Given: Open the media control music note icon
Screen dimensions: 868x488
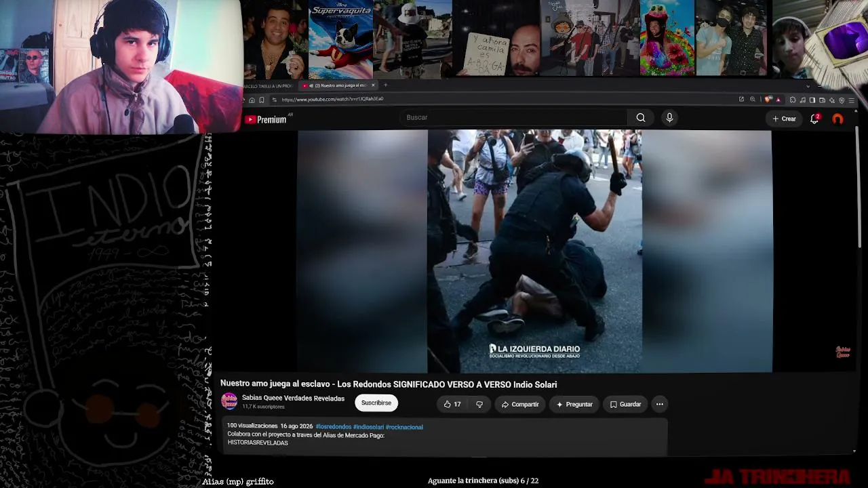Looking at the screenshot, I should [x=803, y=100].
